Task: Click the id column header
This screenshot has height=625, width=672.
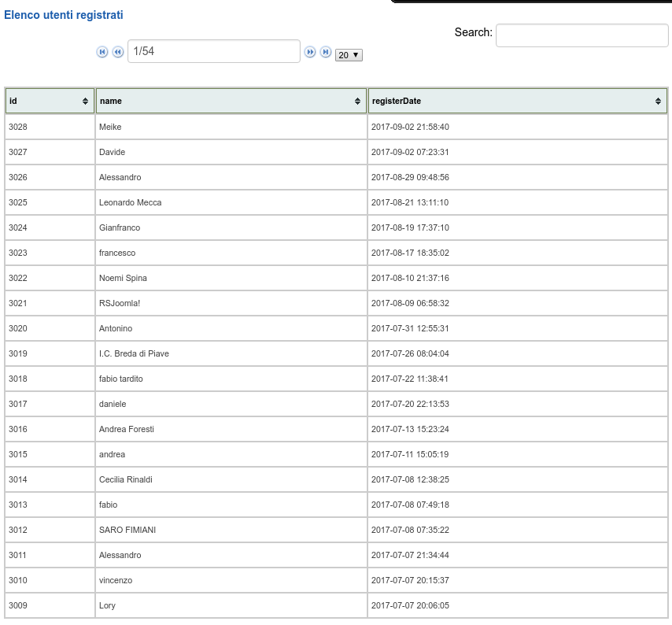Action: coord(31,101)
